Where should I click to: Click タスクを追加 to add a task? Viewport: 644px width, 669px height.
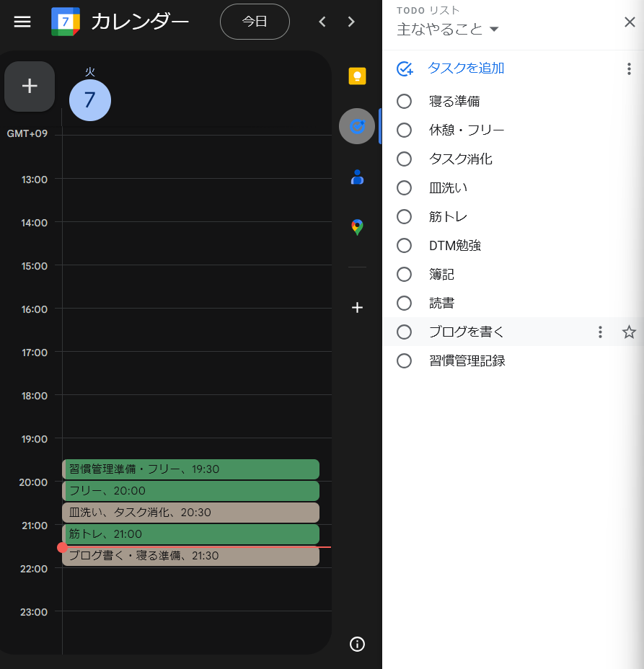click(x=465, y=68)
